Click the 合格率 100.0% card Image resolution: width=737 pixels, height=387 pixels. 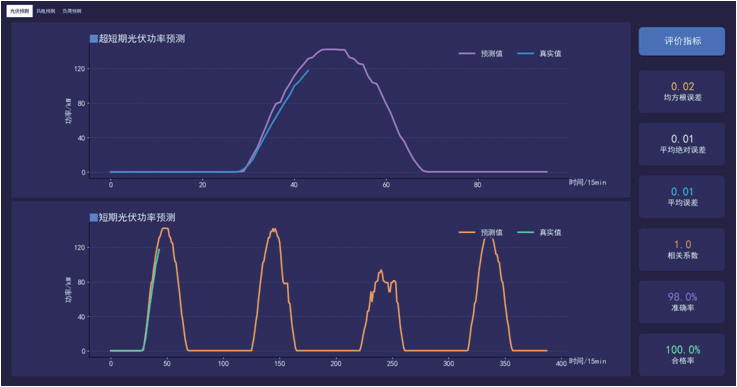point(682,355)
